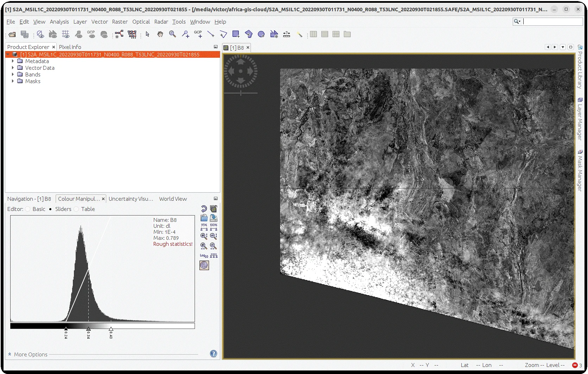Select the Magic Wand tool

pos(299,34)
